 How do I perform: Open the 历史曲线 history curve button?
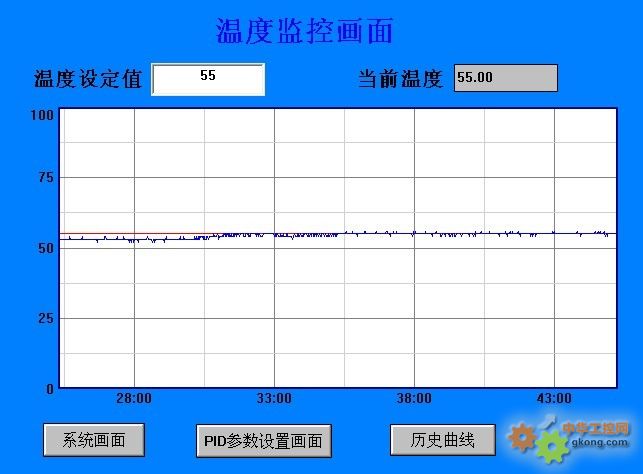click(442, 440)
